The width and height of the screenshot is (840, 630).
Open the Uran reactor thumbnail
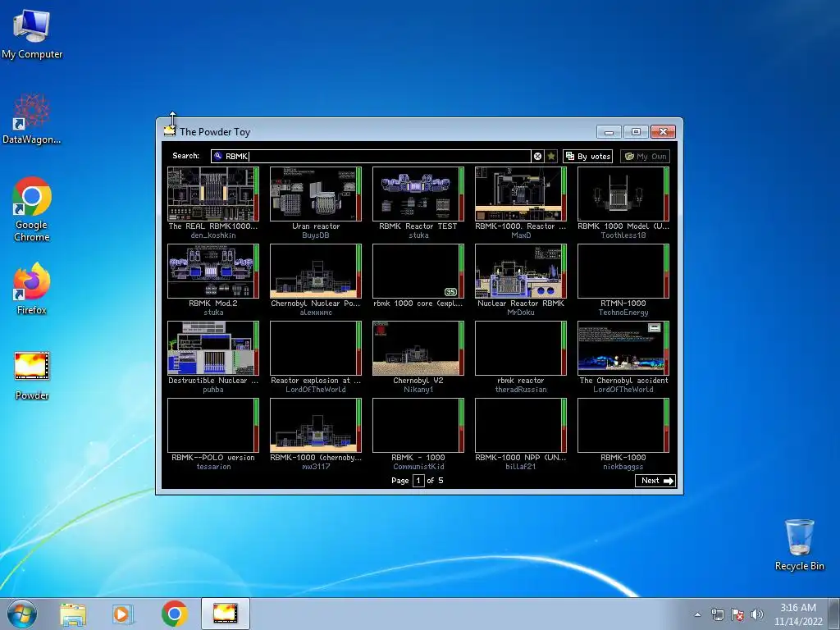pyautogui.click(x=316, y=194)
